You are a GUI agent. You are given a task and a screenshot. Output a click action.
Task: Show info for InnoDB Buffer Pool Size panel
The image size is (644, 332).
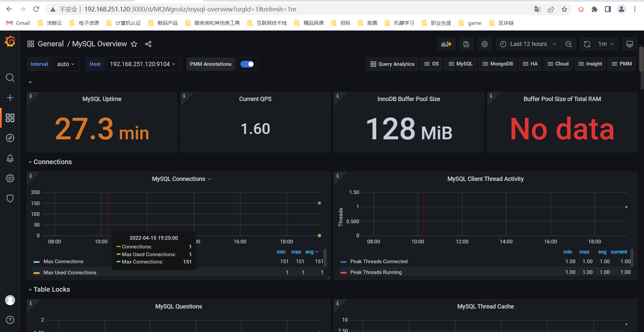[337, 96]
